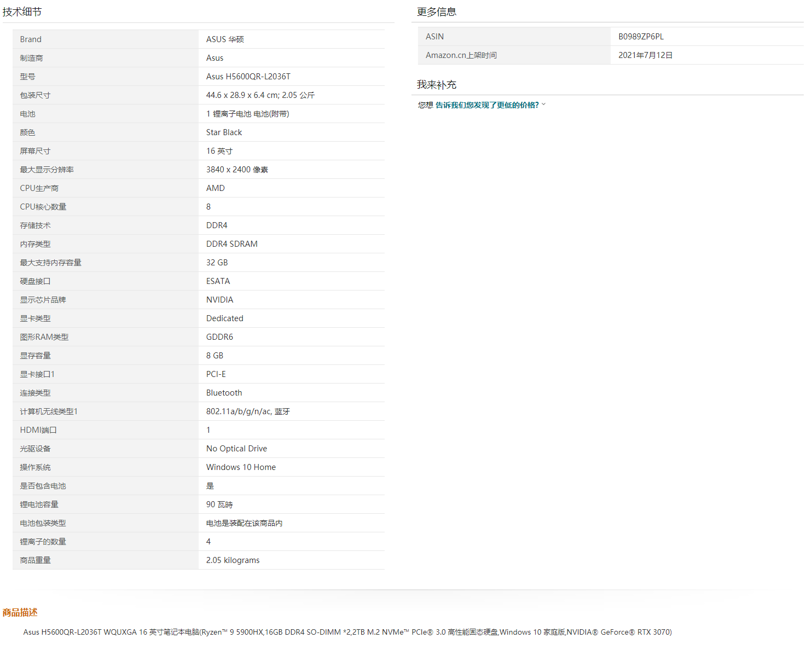
Task: Select the No Optical Drive value
Action: point(237,449)
